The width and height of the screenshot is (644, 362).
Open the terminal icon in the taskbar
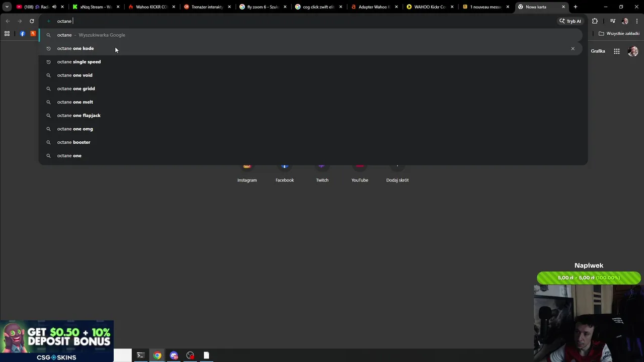point(140,355)
